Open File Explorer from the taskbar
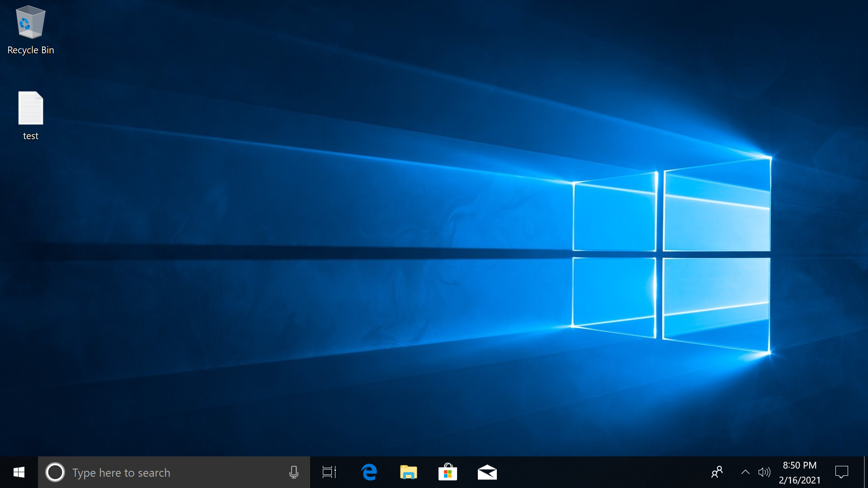The width and height of the screenshot is (868, 488). pos(408,472)
